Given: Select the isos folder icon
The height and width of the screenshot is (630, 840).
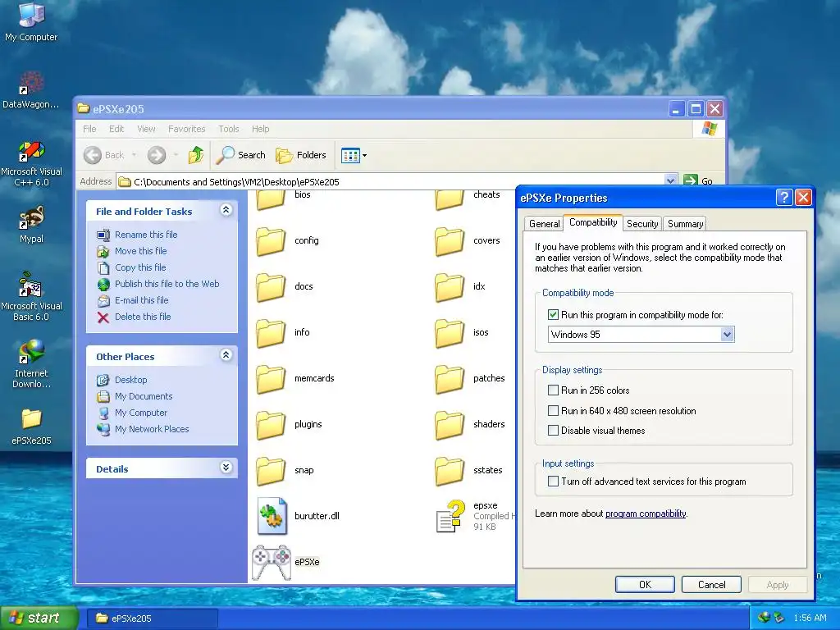Looking at the screenshot, I should pyautogui.click(x=449, y=333).
